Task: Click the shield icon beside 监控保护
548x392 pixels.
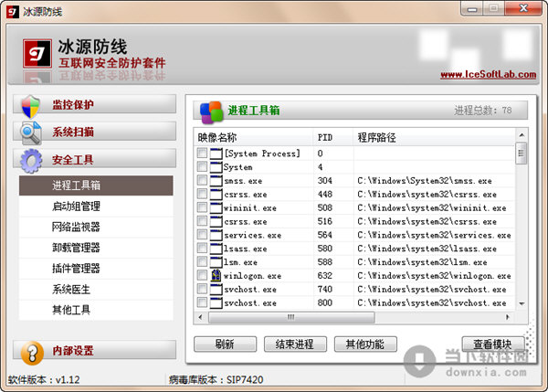Action: (31, 105)
